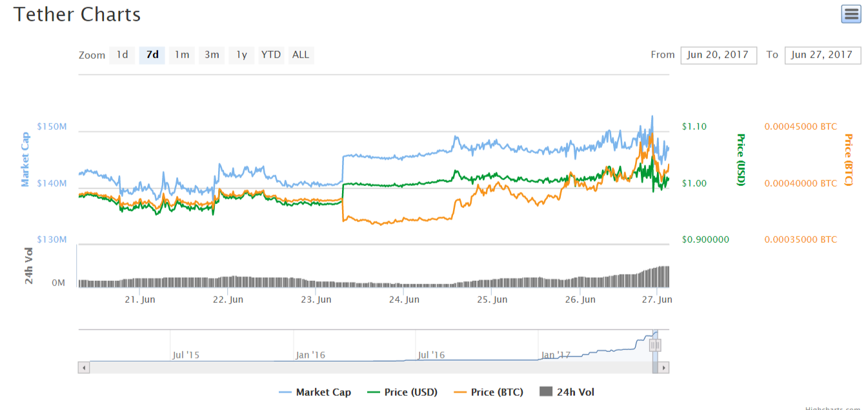Toggle the Price (USD) series visibility

[402, 392]
